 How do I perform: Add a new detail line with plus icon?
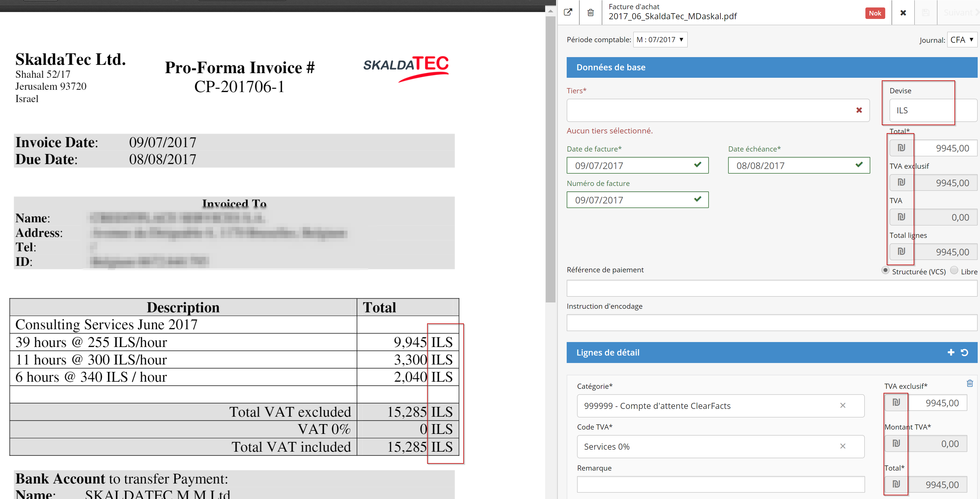point(950,352)
